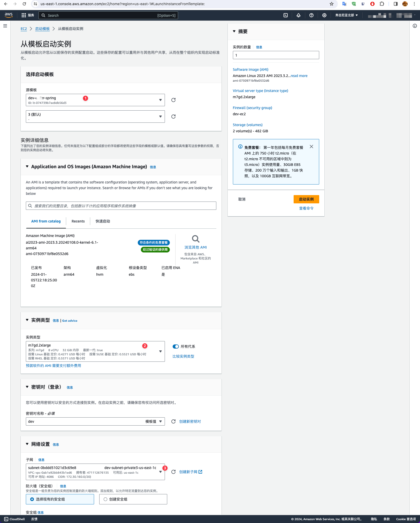The image size is (420, 523).
Task: Open the notifications bell
Action: 299,15
